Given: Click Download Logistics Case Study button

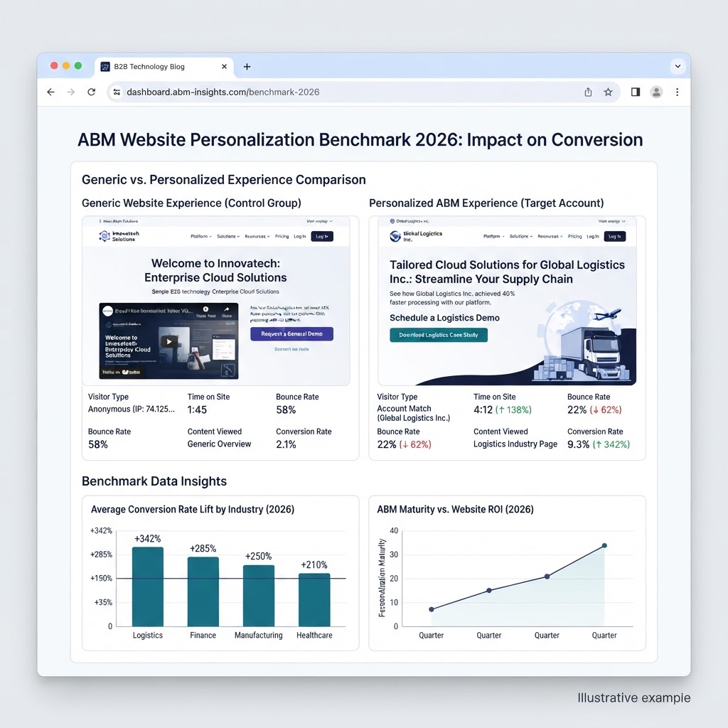Looking at the screenshot, I should point(439,335).
